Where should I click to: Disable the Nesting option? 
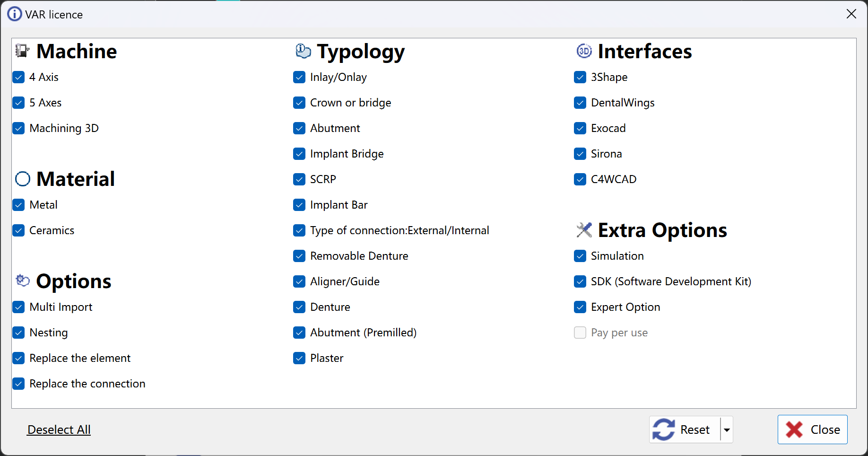coord(18,333)
